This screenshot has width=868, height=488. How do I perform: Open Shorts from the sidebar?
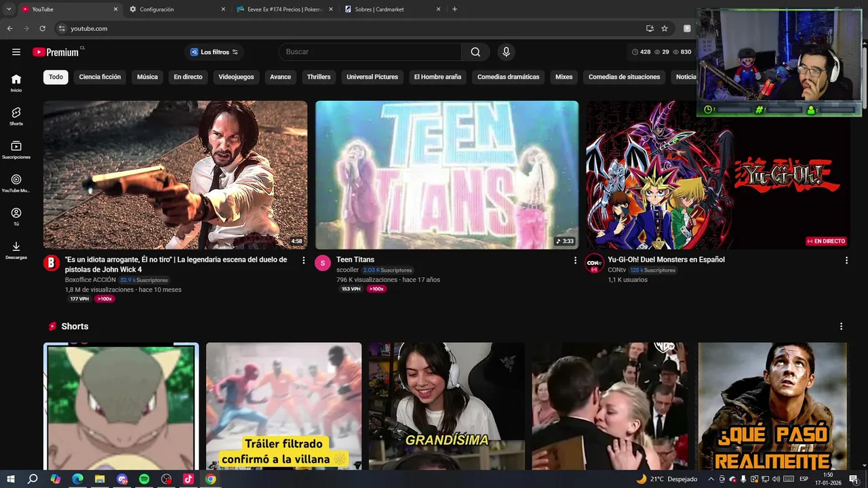[x=16, y=116]
